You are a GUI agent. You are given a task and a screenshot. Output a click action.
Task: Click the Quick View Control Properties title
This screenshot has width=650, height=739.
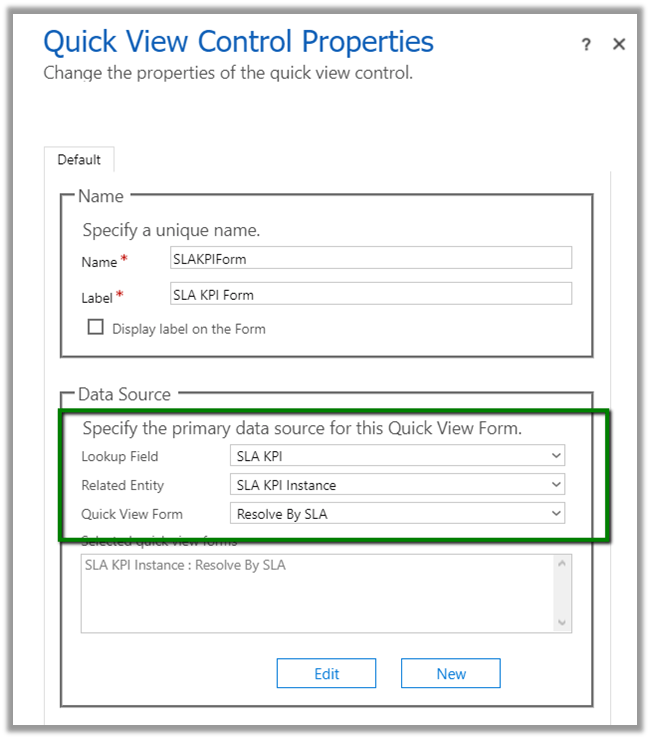tap(239, 42)
